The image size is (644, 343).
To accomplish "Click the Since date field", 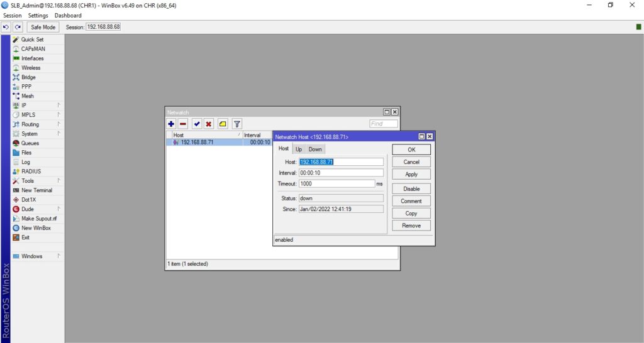I will coord(341,209).
